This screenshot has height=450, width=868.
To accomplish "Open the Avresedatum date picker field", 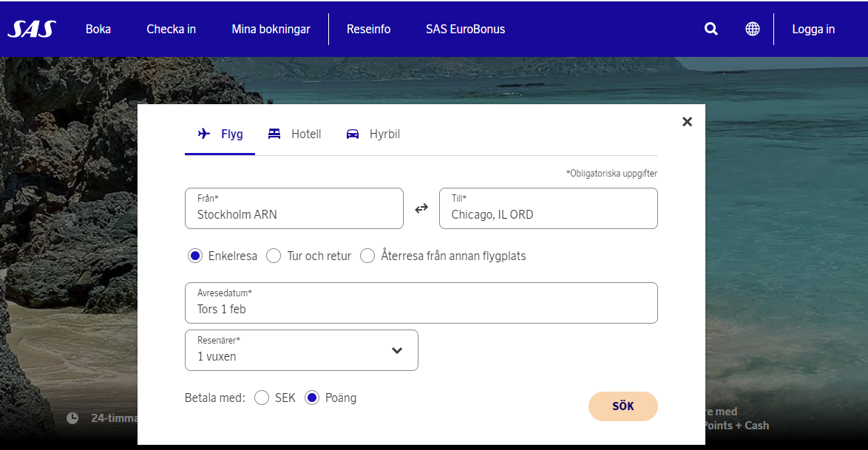I will tap(421, 303).
